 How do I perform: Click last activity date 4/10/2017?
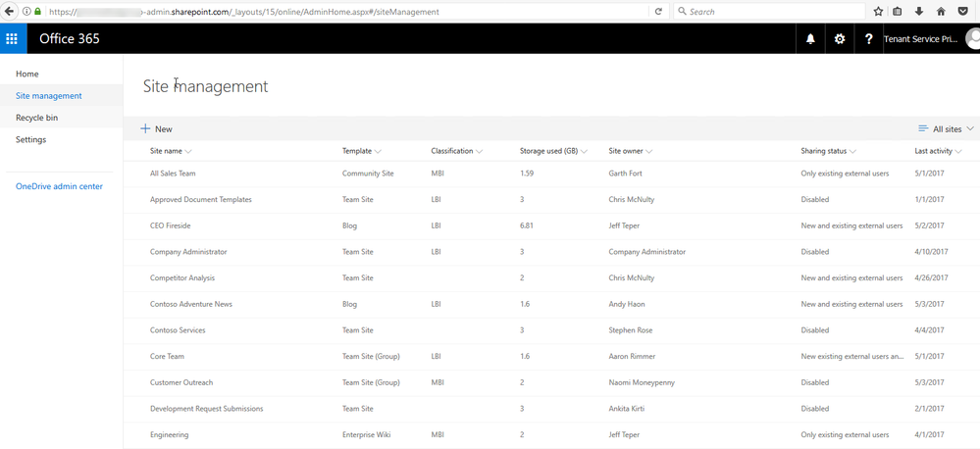coord(931,252)
